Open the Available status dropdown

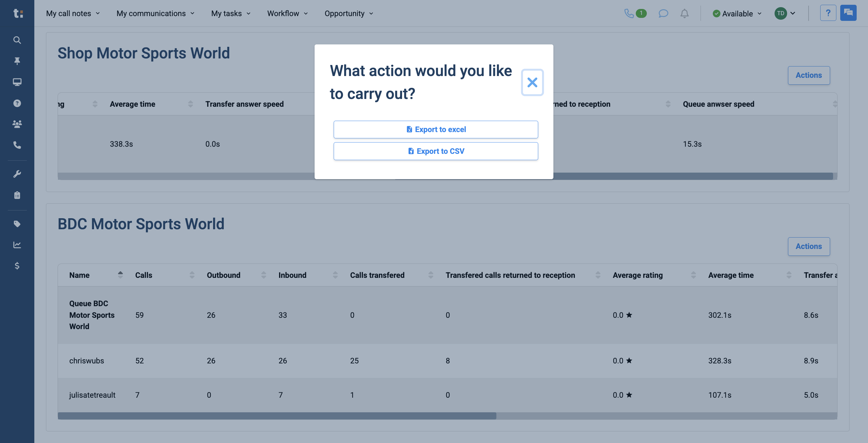tap(737, 13)
